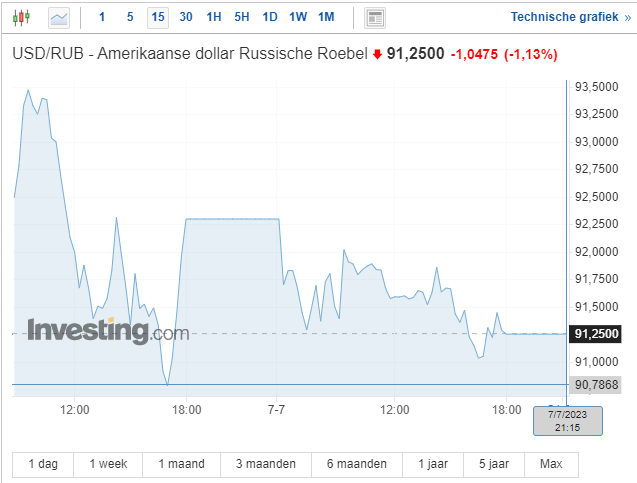The height and width of the screenshot is (483, 637).
Task: Choose the 30 minute interval
Action: (x=186, y=17)
